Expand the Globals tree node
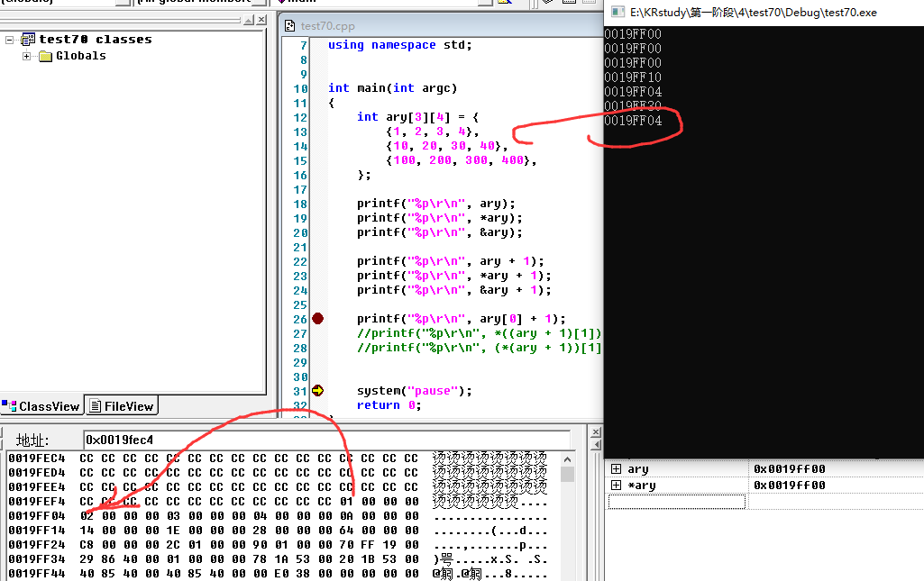This screenshot has height=581, width=924. point(27,56)
